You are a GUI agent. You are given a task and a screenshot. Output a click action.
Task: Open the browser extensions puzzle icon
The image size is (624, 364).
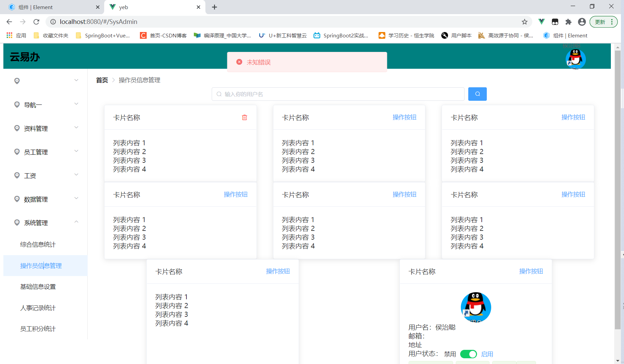pos(568,22)
